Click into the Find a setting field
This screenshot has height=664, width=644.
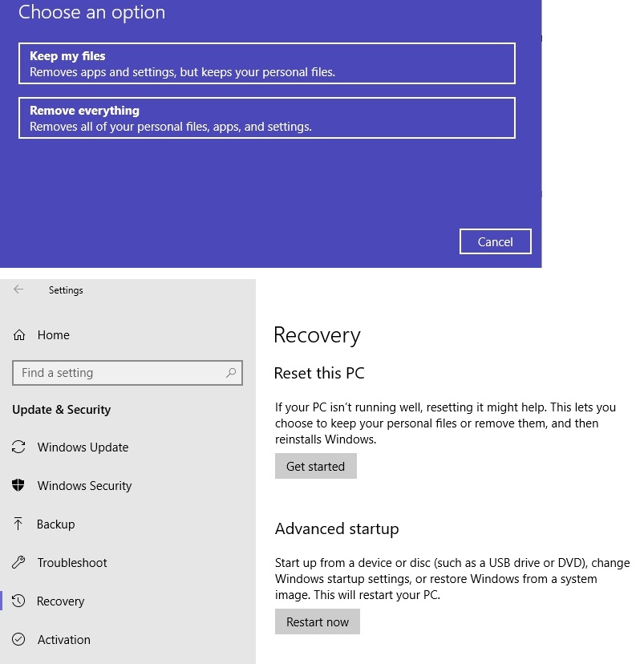click(x=127, y=373)
